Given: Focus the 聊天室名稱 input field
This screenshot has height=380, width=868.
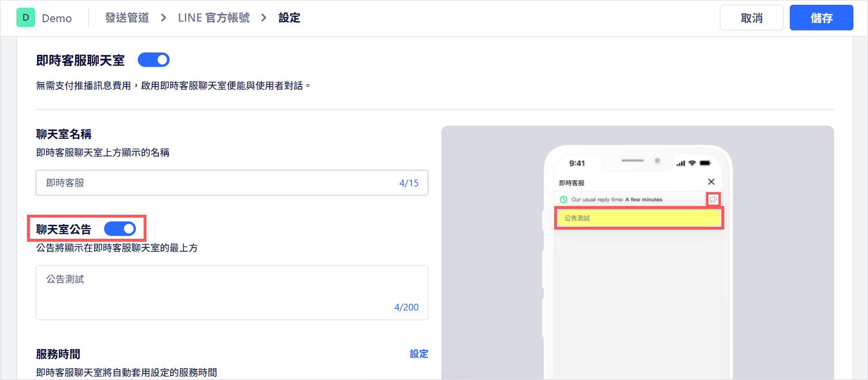Looking at the screenshot, I should click(x=232, y=183).
